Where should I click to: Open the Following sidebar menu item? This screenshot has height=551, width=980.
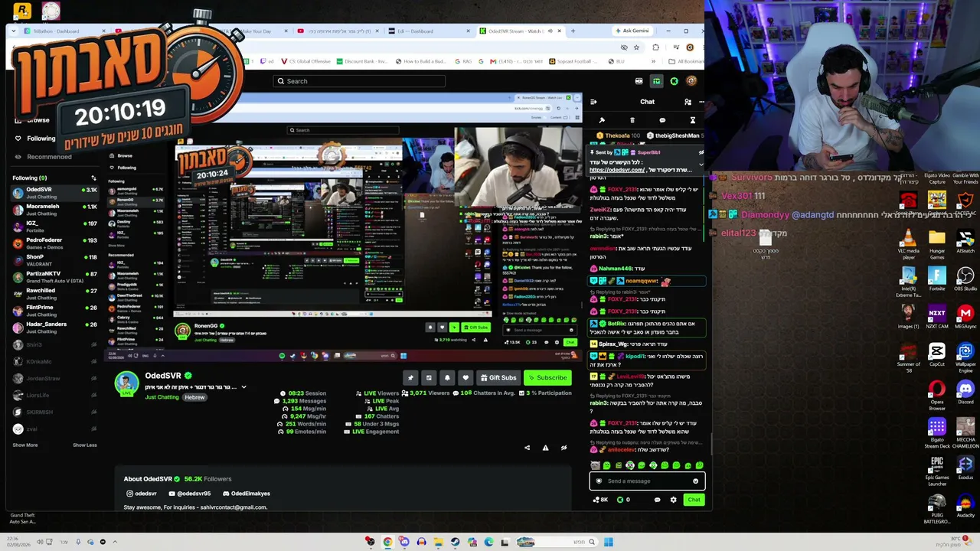coord(35,139)
